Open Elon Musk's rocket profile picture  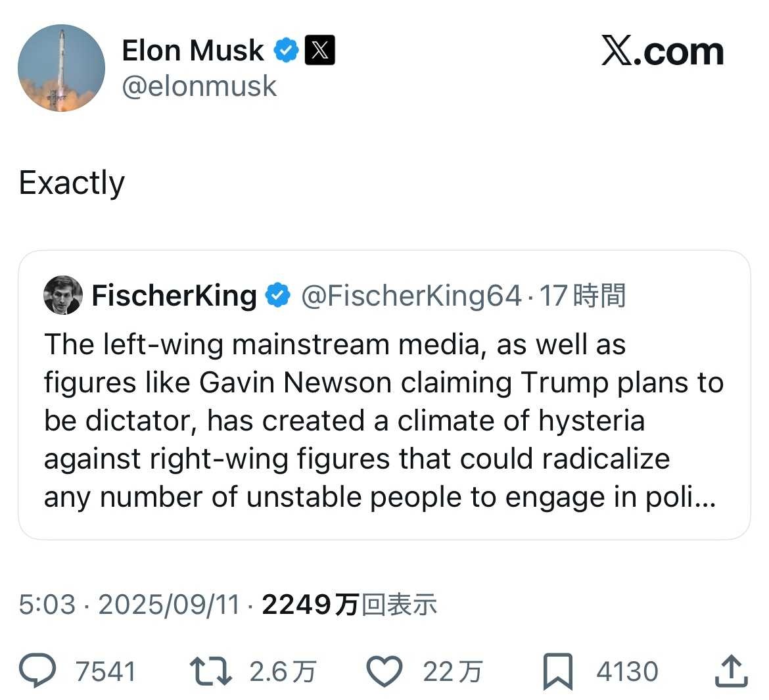pos(61,68)
